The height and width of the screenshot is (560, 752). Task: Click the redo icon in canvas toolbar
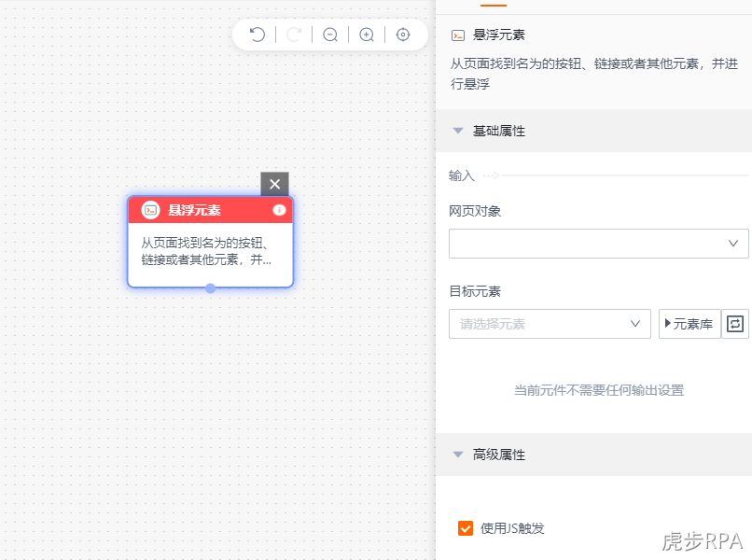(294, 35)
